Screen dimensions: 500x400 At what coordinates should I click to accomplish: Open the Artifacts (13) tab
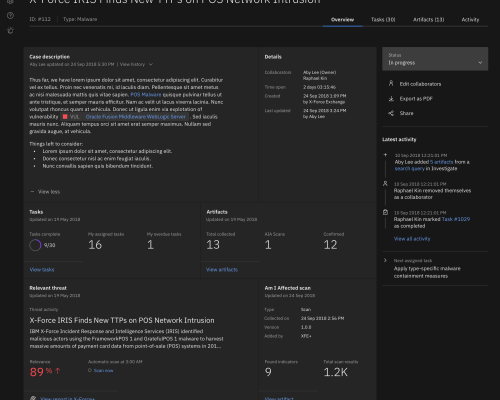[429, 20]
